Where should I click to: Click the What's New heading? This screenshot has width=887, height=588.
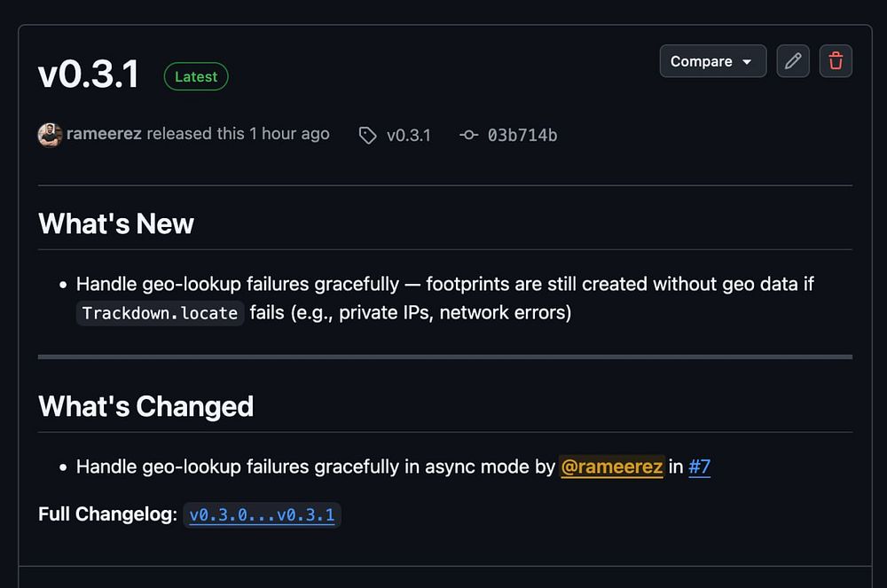coord(116,223)
